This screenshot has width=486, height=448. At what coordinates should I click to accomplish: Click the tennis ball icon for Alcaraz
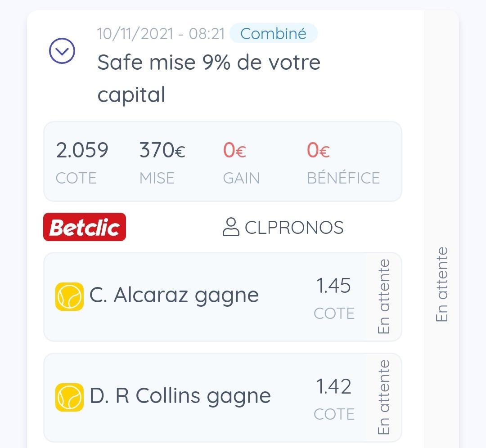click(69, 296)
